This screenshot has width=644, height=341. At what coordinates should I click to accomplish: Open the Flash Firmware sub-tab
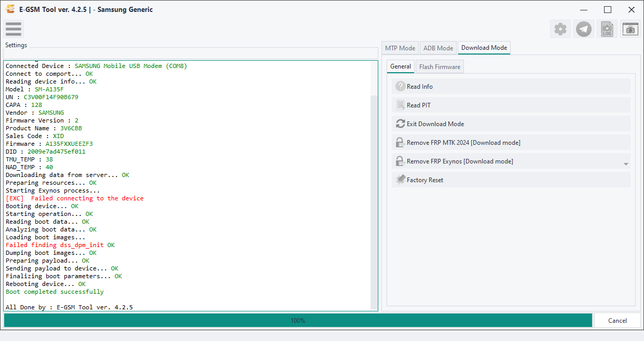tap(440, 66)
